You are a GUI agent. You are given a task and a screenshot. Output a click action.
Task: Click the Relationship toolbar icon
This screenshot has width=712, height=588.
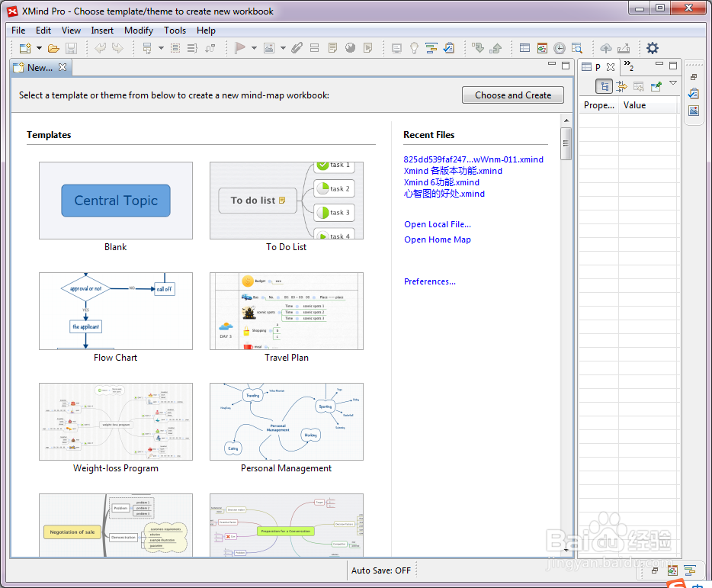pyautogui.click(x=210, y=48)
